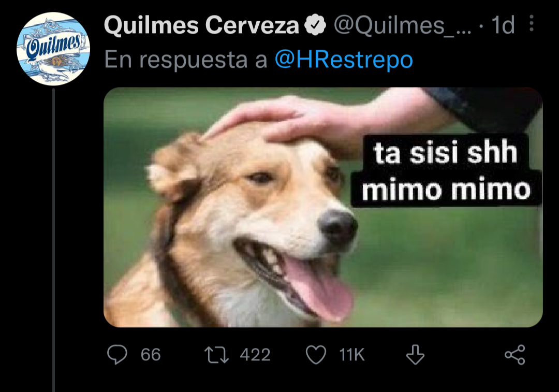The image size is (559, 392).
Task: Click the 'En respuesta a' text
Action: coord(185,60)
